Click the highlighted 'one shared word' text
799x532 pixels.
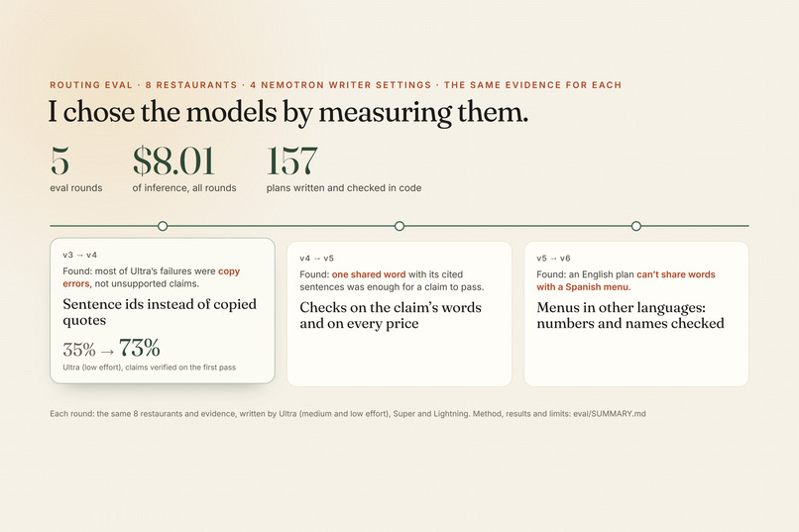click(369, 274)
